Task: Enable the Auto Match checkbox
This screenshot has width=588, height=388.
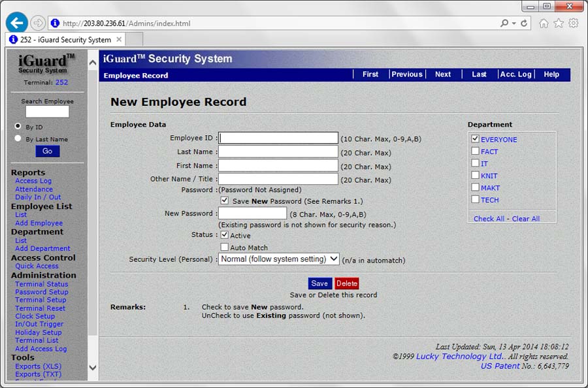Action: 224,247
